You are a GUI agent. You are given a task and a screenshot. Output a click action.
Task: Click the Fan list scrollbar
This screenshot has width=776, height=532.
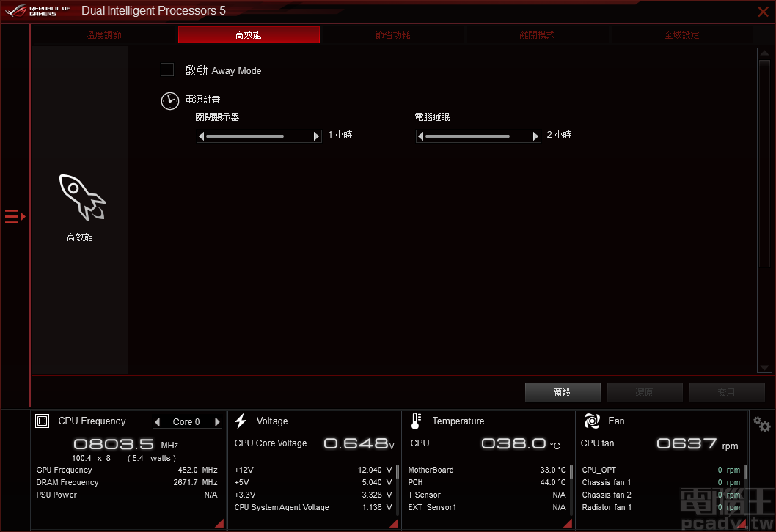click(x=745, y=472)
